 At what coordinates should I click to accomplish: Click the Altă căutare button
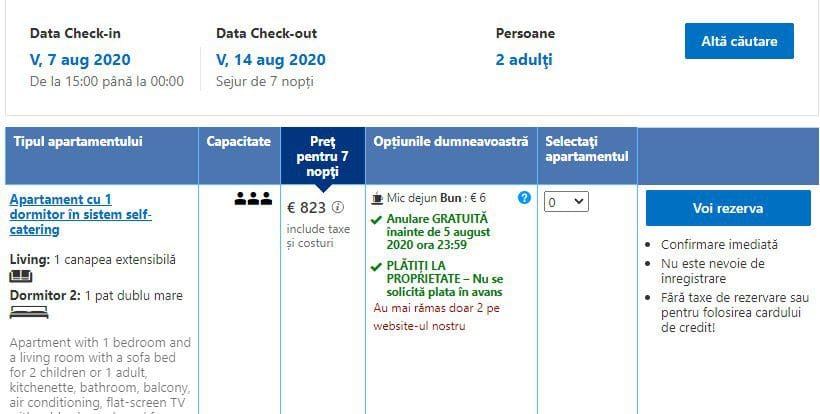coord(739,41)
